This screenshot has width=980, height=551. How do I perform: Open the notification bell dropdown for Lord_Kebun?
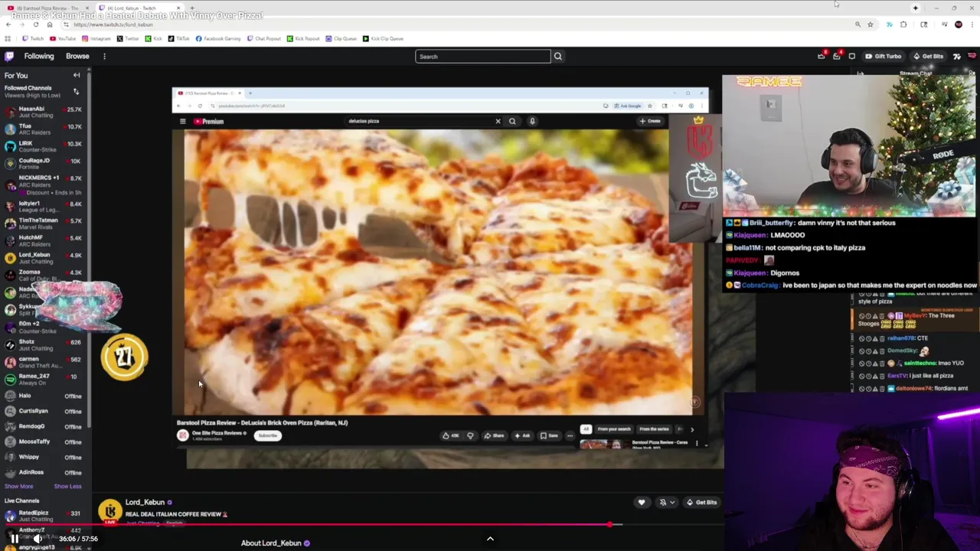click(x=666, y=502)
